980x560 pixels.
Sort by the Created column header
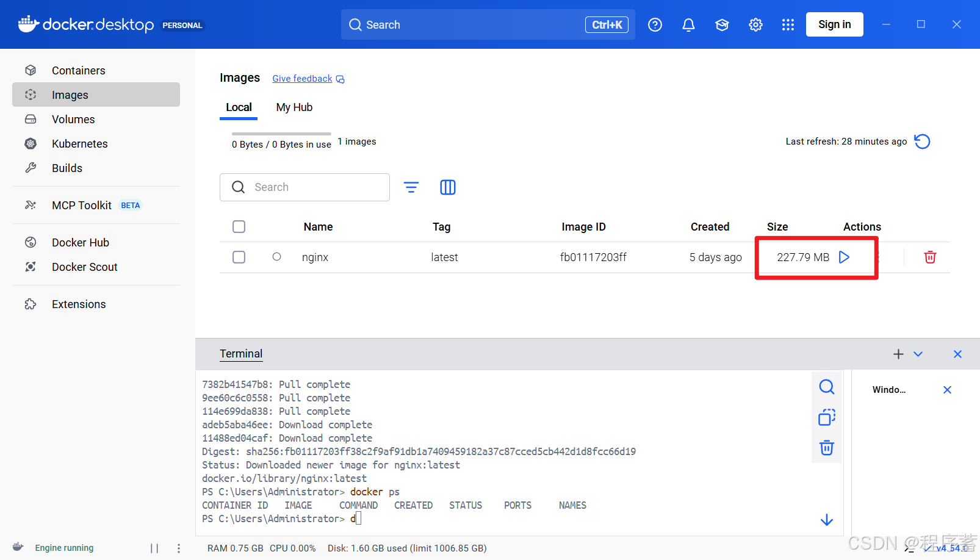(710, 227)
